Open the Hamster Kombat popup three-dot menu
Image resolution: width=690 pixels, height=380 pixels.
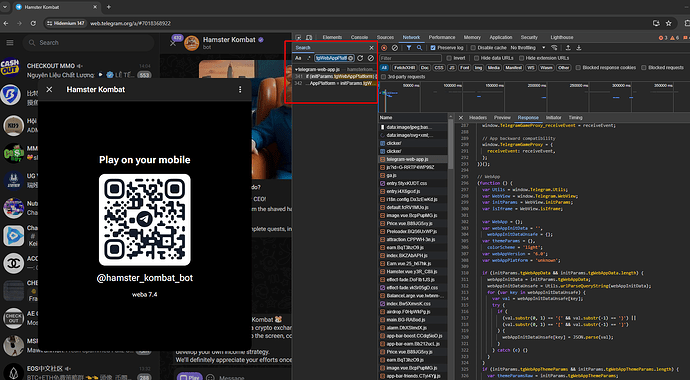(x=240, y=89)
